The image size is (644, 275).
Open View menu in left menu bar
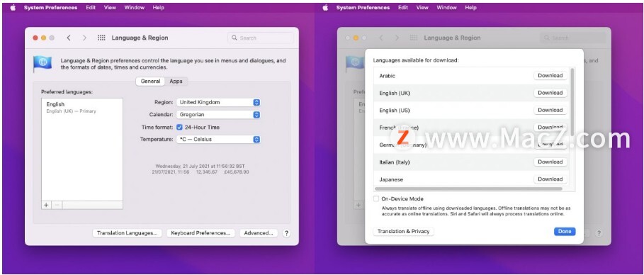110,7
